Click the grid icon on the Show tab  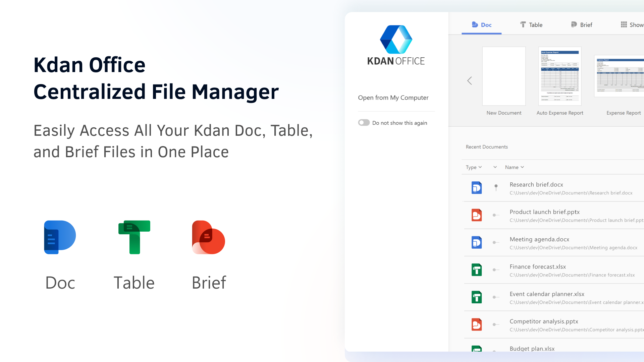(624, 24)
